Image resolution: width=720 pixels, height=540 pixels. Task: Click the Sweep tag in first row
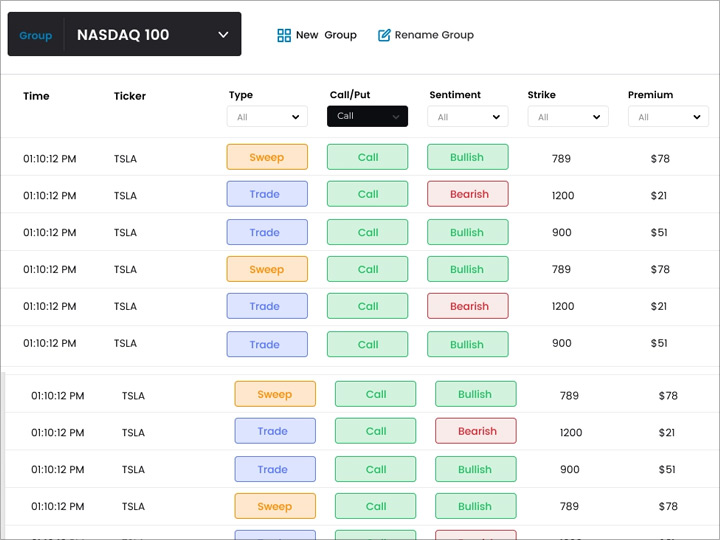tap(267, 157)
